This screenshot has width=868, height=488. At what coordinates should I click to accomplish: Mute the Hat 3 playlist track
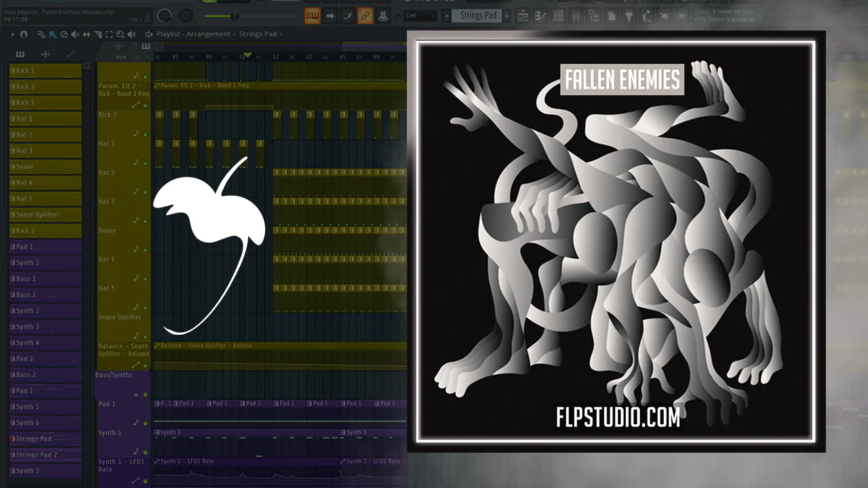[x=145, y=221]
